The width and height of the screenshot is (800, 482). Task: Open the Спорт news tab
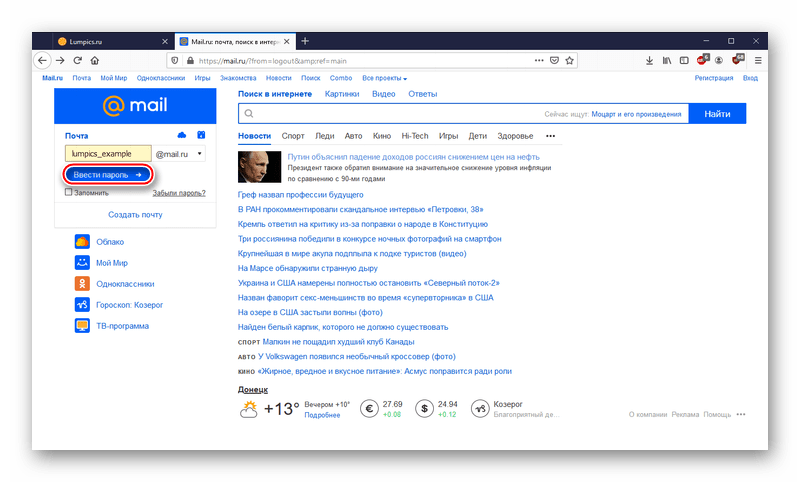[x=293, y=136]
